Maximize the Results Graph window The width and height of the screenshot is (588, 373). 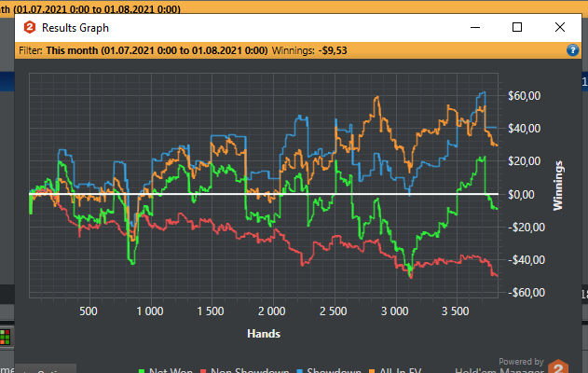(517, 27)
